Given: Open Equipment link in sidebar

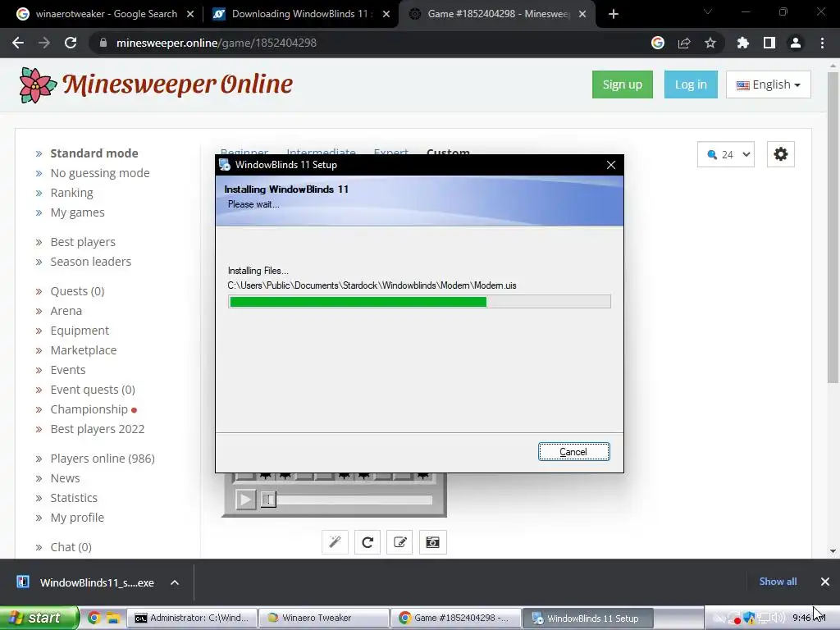Looking at the screenshot, I should [x=80, y=331].
